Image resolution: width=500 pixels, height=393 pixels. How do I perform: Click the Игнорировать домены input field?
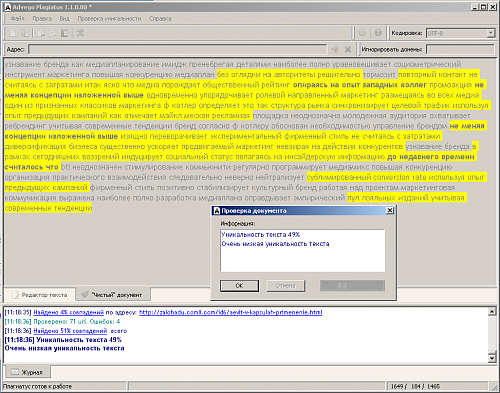coord(460,50)
